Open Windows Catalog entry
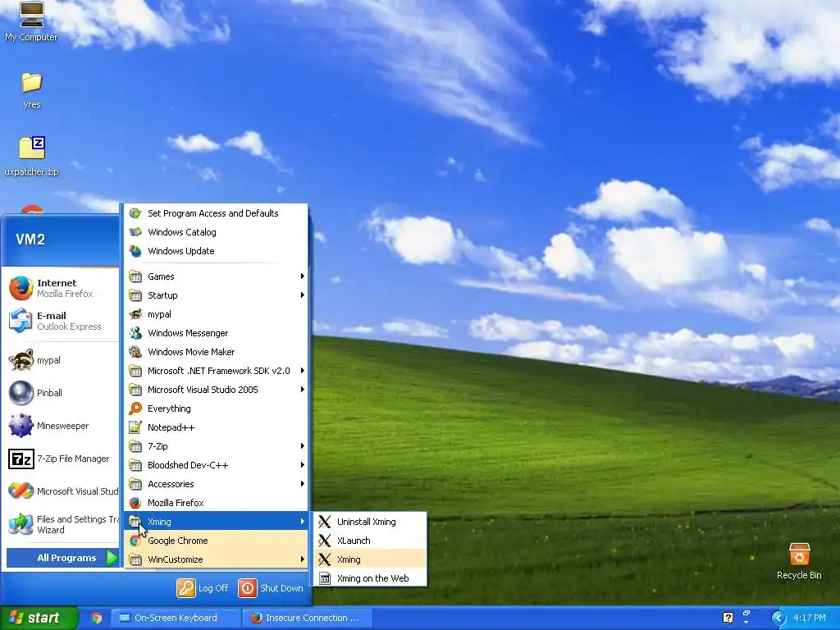Screen dimensions: 840x630 coord(217,232)
